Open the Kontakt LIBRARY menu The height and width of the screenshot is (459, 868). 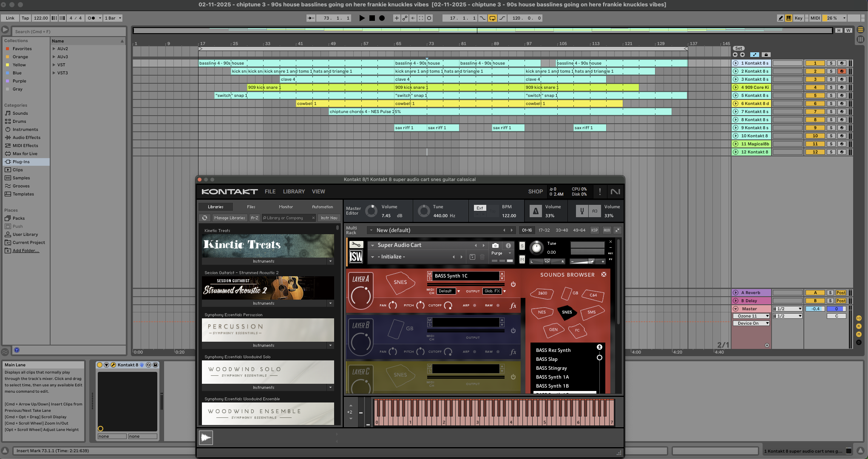(x=294, y=192)
